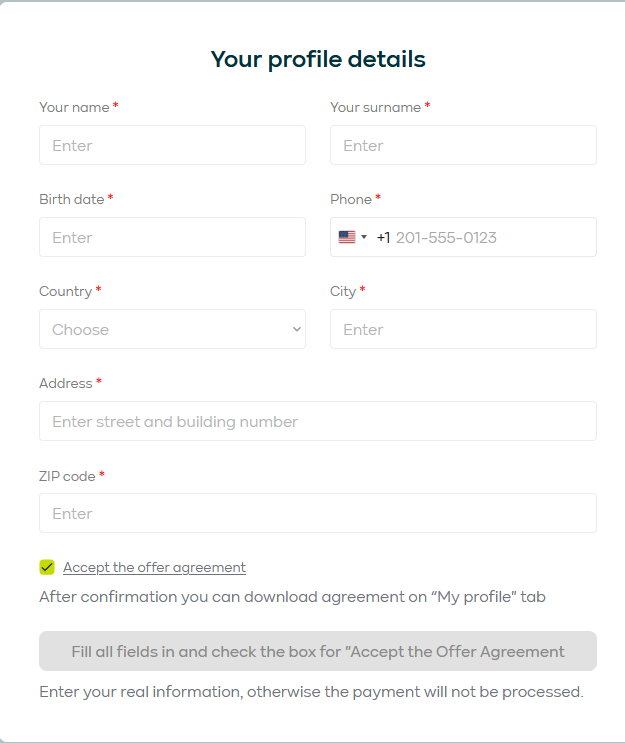Click the "Your surname" field label
The width and height of the screenshot is (625, 743).
pyautogui.click(x=375, y=107)
